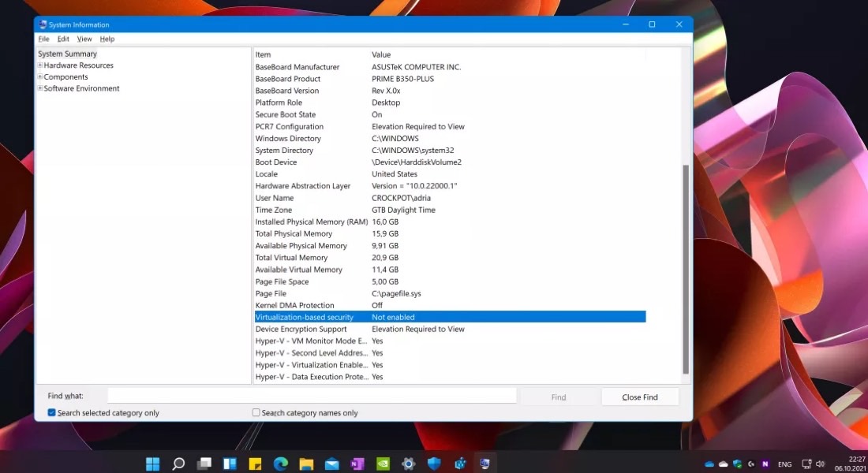Open the View menu
This screenshot has width=868, height=473.
click(x=84, y=38)
